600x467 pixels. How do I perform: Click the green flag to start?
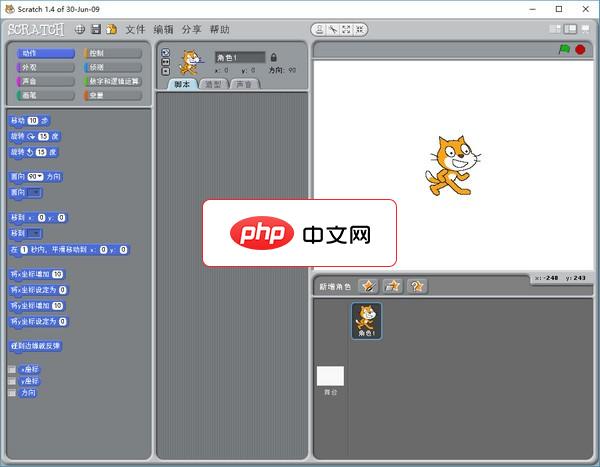pyautogui.click(x=564, y=49)
